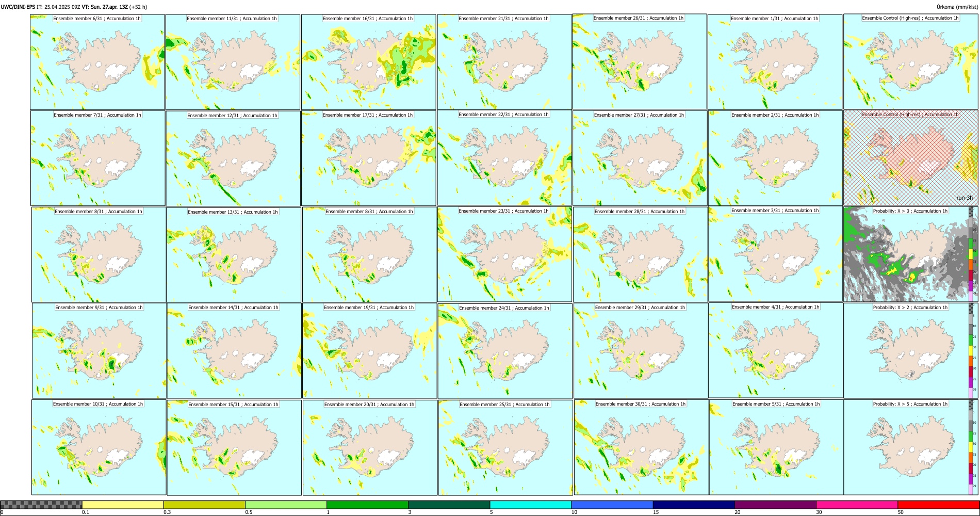980x516 pixels.
Task: Click the yellow 0.1–0.3 legend swatch
Action: [x=123, y=505]
